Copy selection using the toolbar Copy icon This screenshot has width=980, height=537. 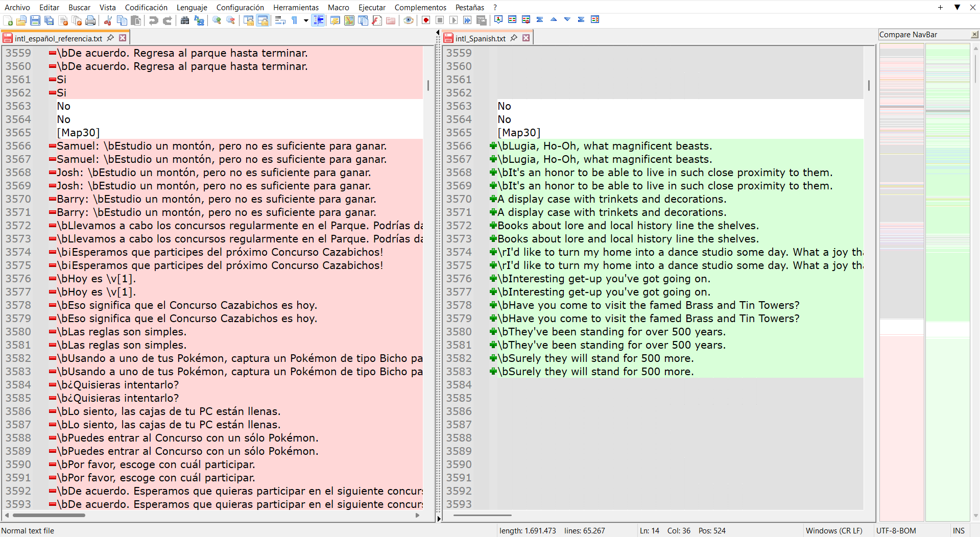tap(122, 20)
